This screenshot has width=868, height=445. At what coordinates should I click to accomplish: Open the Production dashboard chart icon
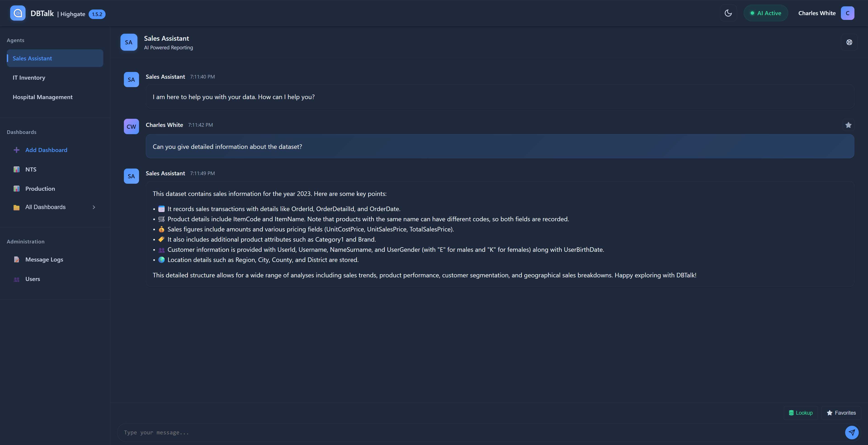click(x=16, y=189)
